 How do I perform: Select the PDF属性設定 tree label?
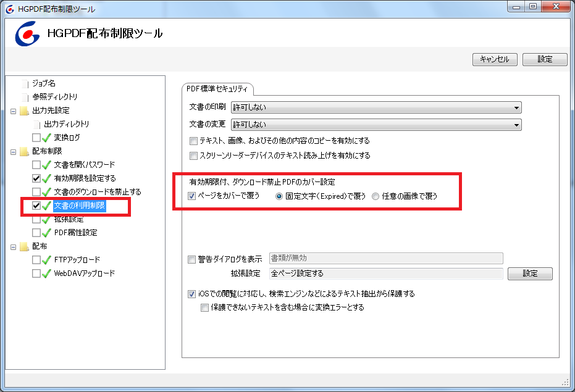point(75,233)
